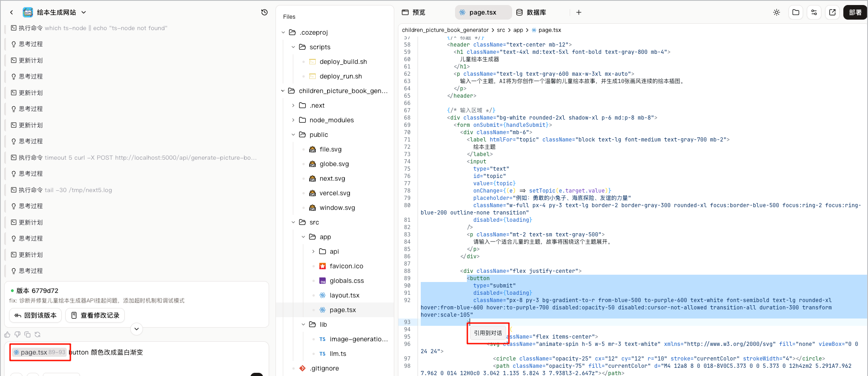868x376 pixels.
Task: Click the thumbs down feedback icon
Action: pos(17,334)
